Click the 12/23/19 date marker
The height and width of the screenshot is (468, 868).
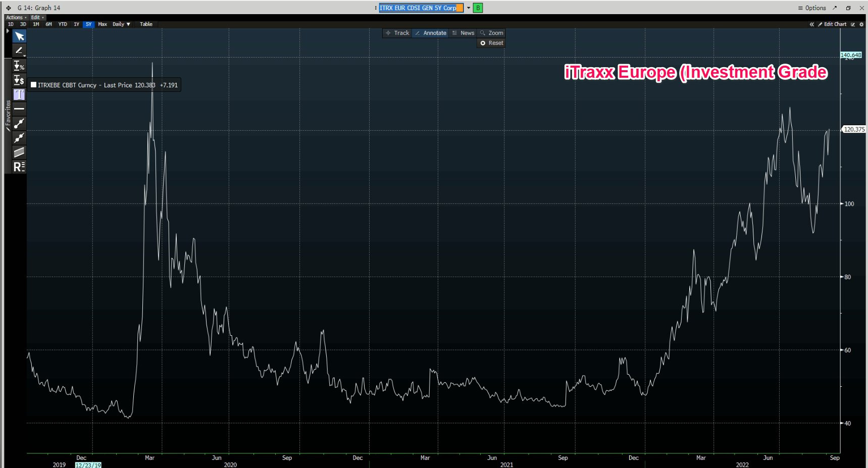click(88, 465)
